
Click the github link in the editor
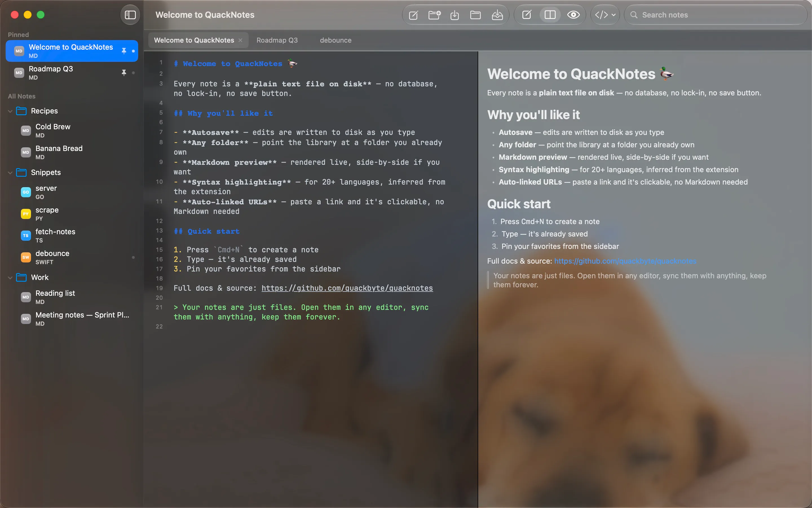click(347, 288)
